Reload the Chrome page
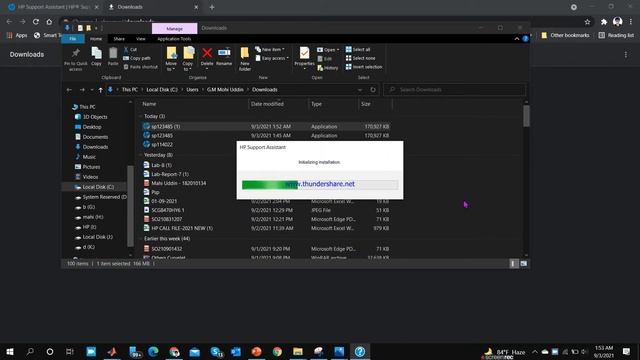Image resolution: width=640 pixels, height=360 pixels. point(36,22)
